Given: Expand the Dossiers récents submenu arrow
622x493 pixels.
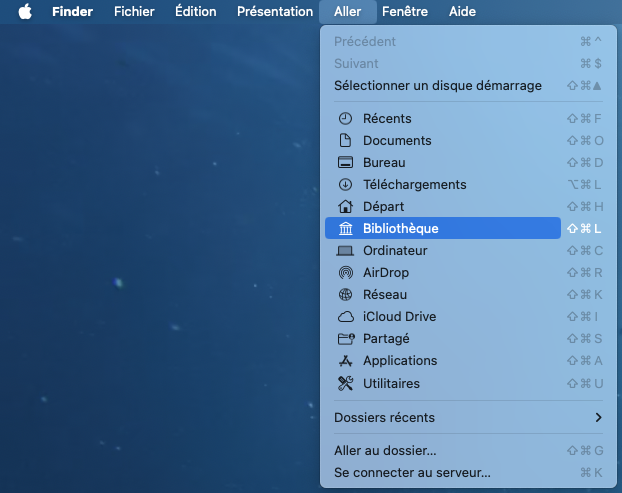Looking at the screenshot, I should [598, 417].
